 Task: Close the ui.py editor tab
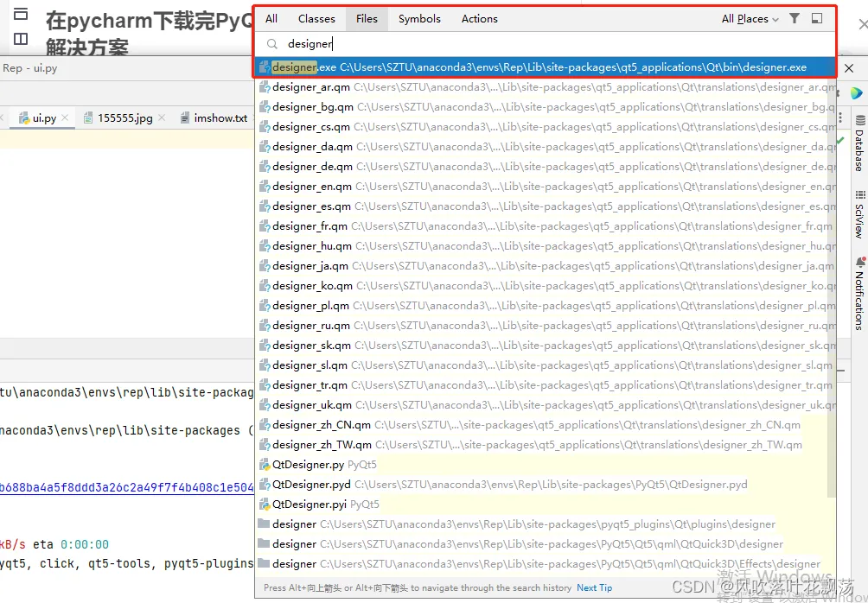pyautogui.click(x=66, y=117)
